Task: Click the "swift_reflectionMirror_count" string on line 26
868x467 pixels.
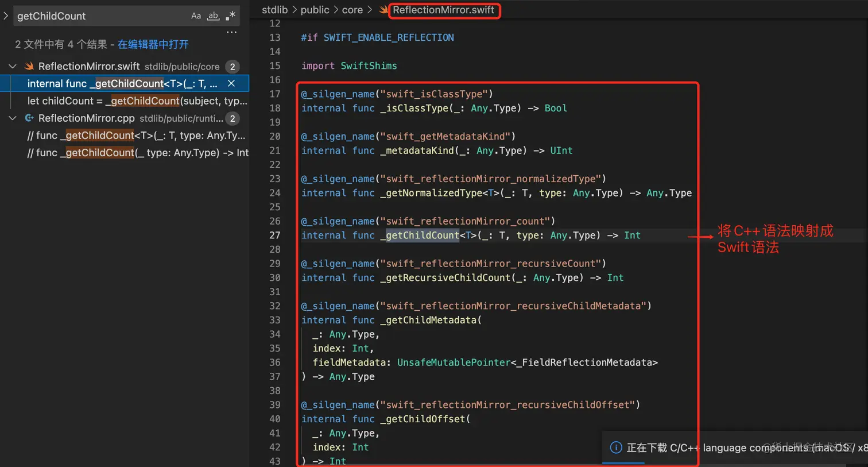Action: pos(464,222)
